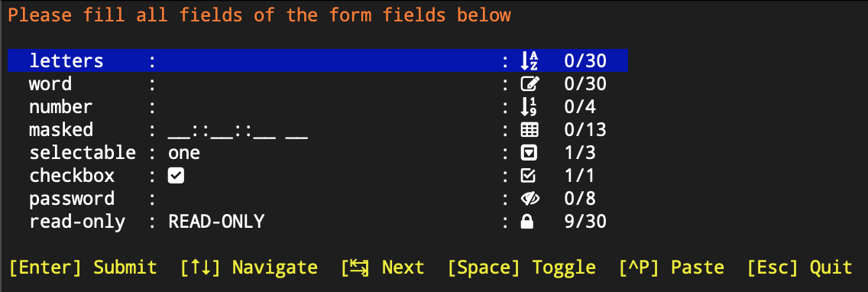Viewport: 868px width, 292px height.
Task: Toggle the checked checkbox field
Action: [176, 177]
